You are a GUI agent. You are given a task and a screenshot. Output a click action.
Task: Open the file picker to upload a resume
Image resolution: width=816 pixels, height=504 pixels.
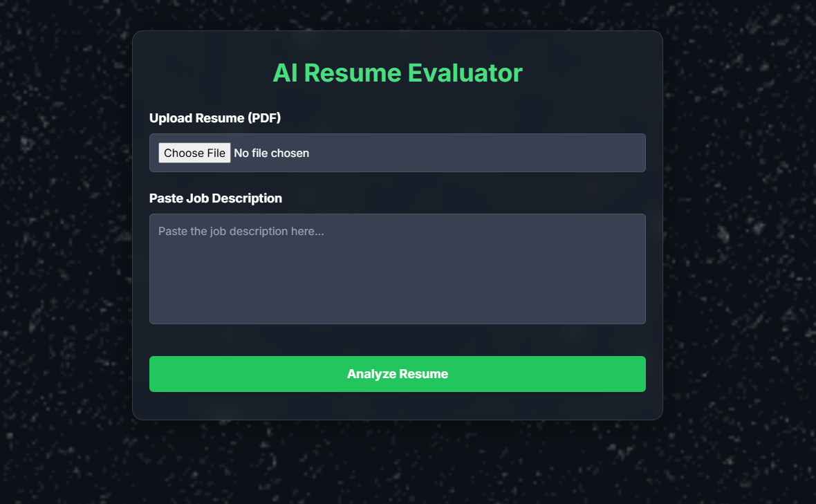point(194,153)
